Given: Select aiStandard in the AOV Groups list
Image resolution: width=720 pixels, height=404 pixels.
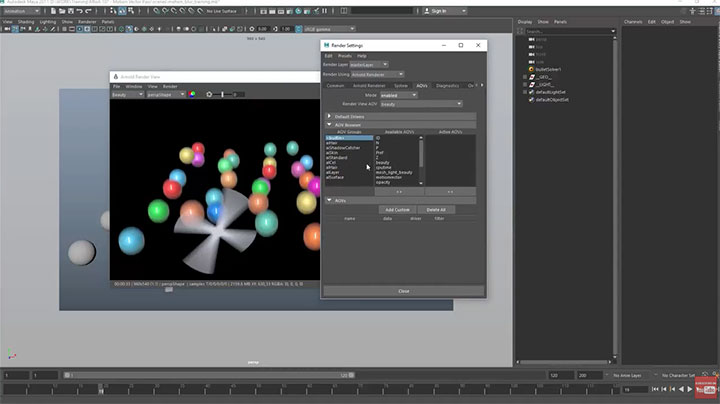Looking at the screenshot, I should pyautogui.click(x=335, y=157).
